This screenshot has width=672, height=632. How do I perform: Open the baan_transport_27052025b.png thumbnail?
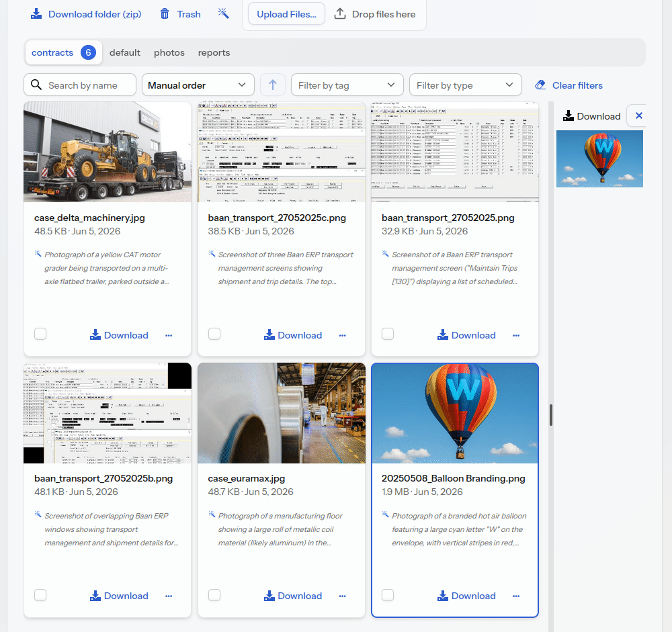pyautogui.click(x=108, y=413)
